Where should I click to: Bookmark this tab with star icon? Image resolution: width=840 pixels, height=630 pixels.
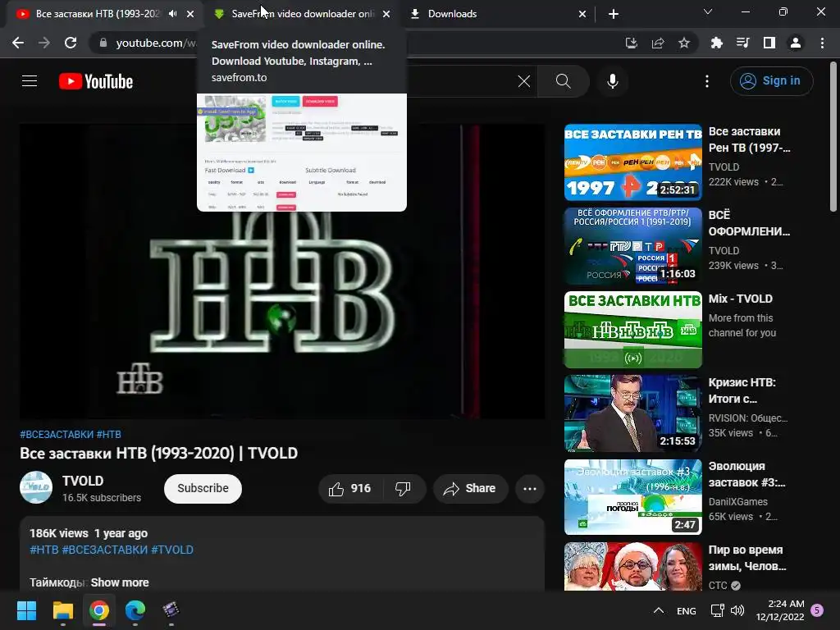684,43
